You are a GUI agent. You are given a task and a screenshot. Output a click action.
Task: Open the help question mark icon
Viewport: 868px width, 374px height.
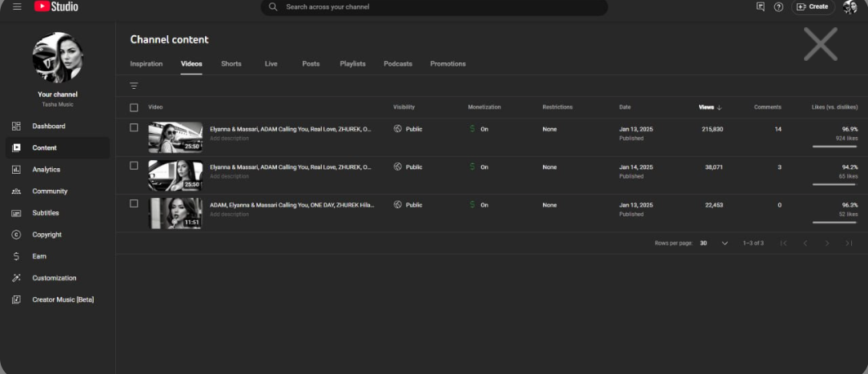point(778,6)
